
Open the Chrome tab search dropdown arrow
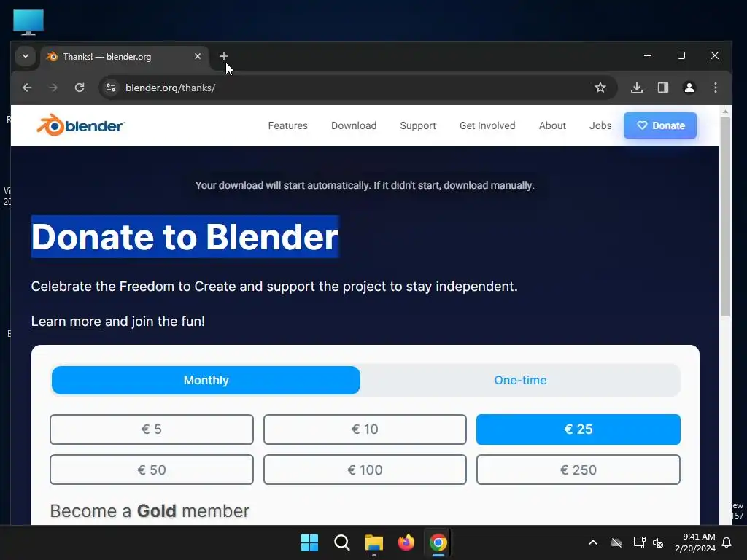point(26,56)
